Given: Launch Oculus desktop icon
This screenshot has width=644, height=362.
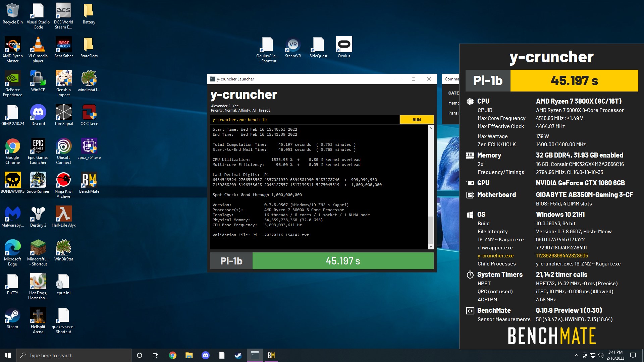Looking at the screenshot, I should 344,48.
